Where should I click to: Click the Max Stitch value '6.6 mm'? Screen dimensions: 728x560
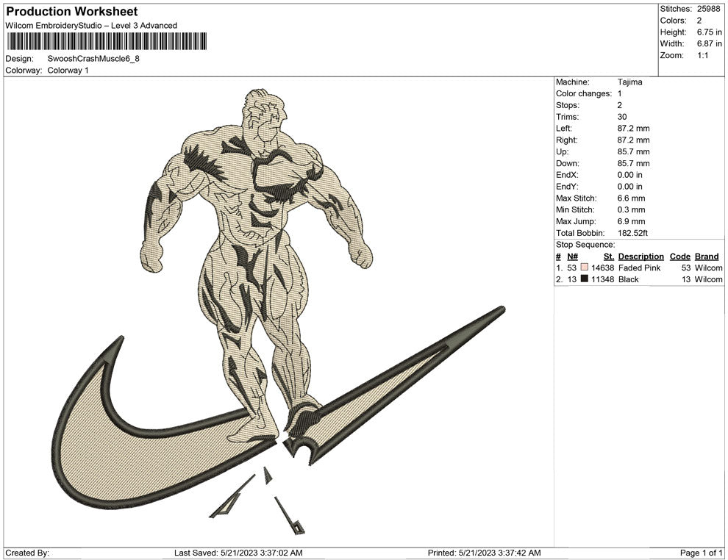tap(632, 198)
